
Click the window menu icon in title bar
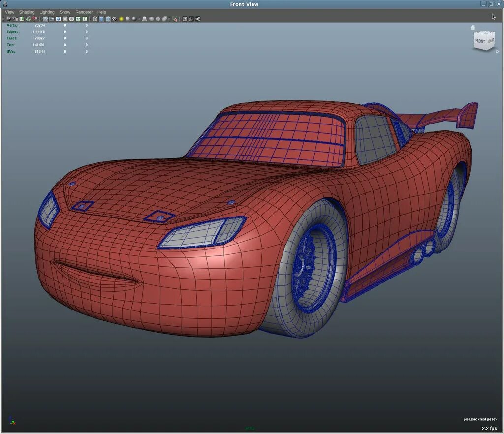(x=5, y=4)
